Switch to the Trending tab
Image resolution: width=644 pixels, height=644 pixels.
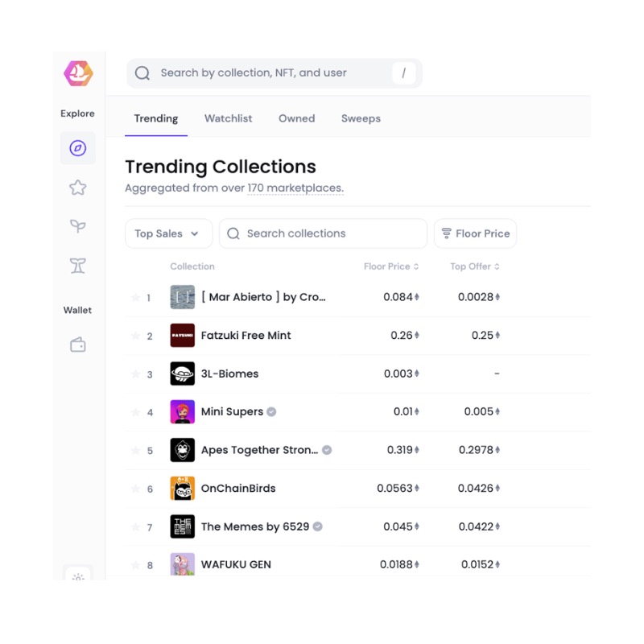(156, 118)
